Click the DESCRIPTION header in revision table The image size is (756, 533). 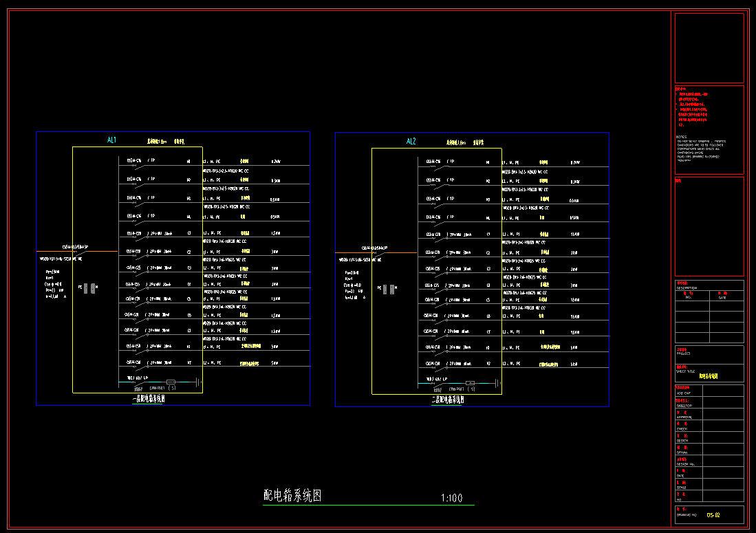687,287
